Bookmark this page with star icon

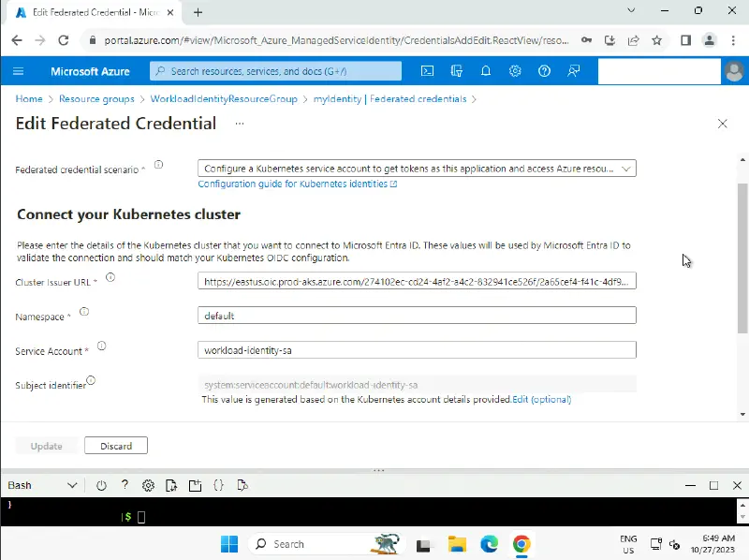tap(657, 40)
